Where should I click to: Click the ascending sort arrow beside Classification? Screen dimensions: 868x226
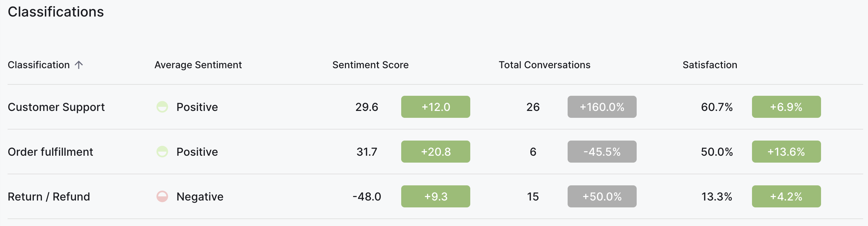click(79, 65)
